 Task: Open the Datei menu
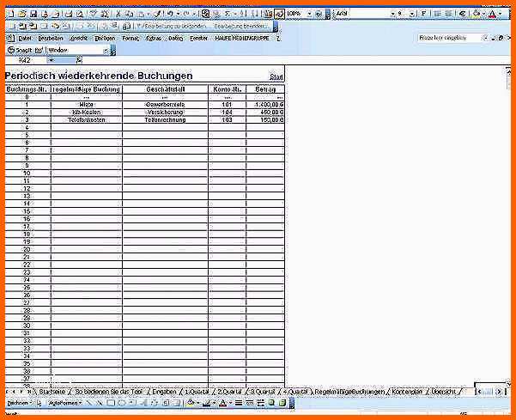pos(25,39)
